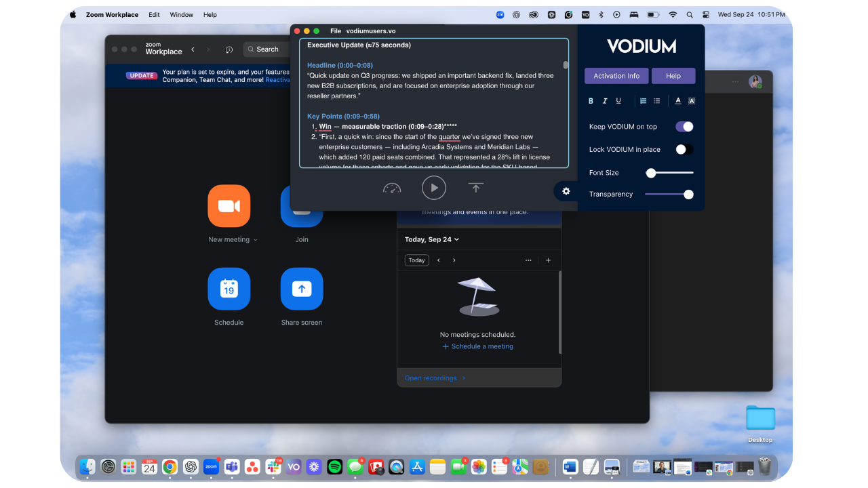Click inside the VODIUM script text area
Screen dimensions: 868x488
434,103
